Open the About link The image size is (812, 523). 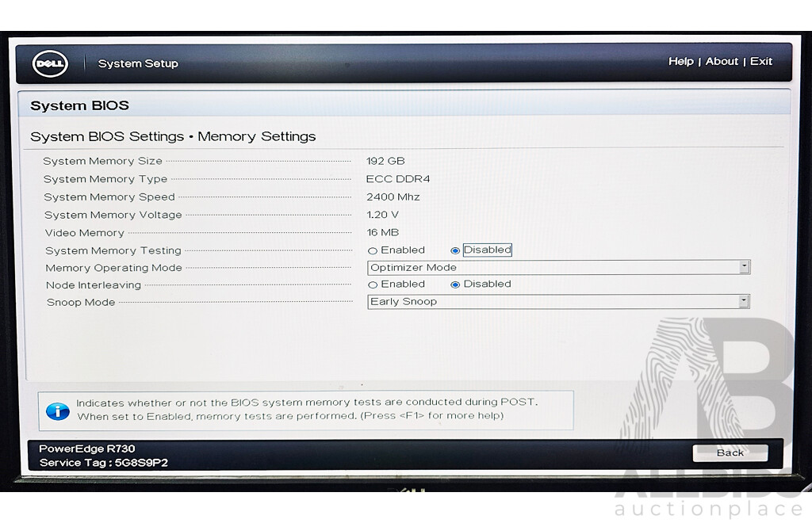(722, 62)
